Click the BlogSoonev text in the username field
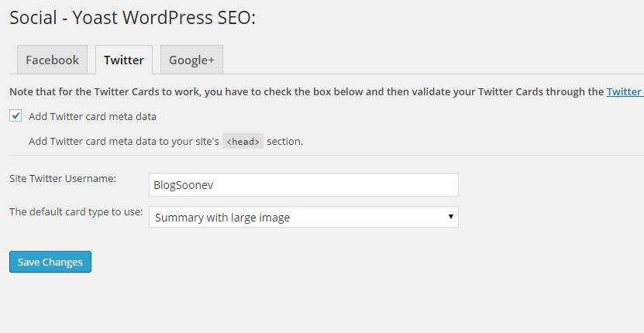The image size is (644, 333). click(x=183, y=185)
